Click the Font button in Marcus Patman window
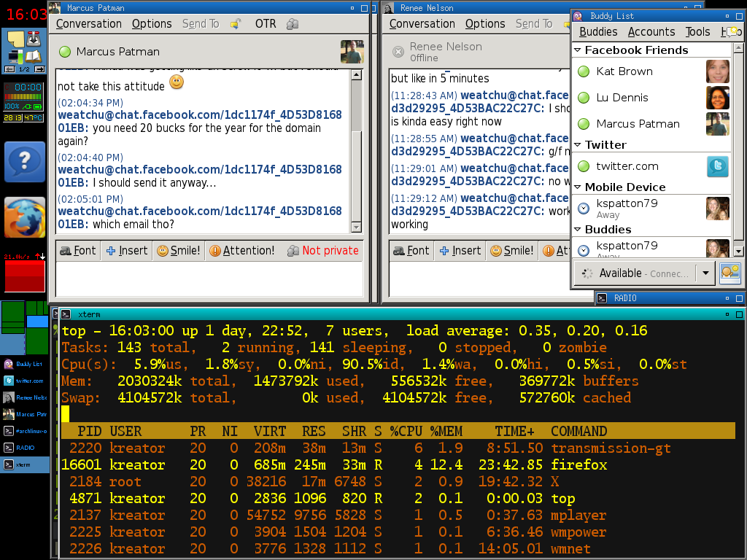This screenshot has height=560, width=747. tap(78, 251)
